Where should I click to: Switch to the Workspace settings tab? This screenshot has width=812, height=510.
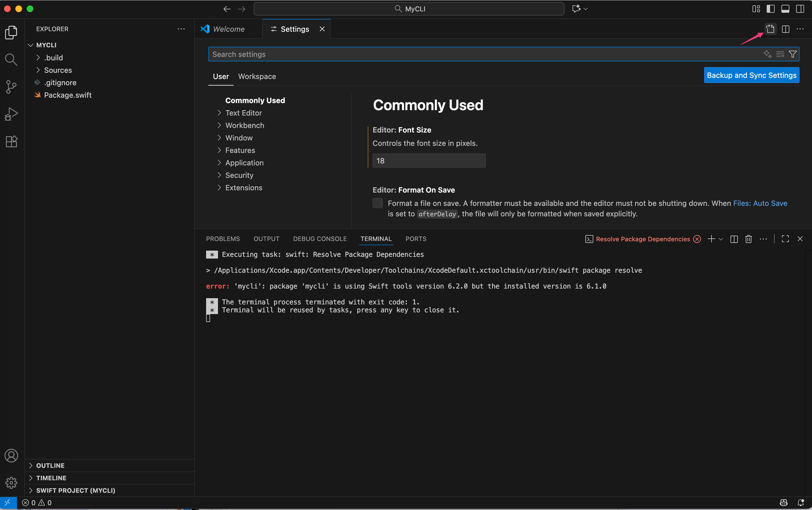coord(257,76)
